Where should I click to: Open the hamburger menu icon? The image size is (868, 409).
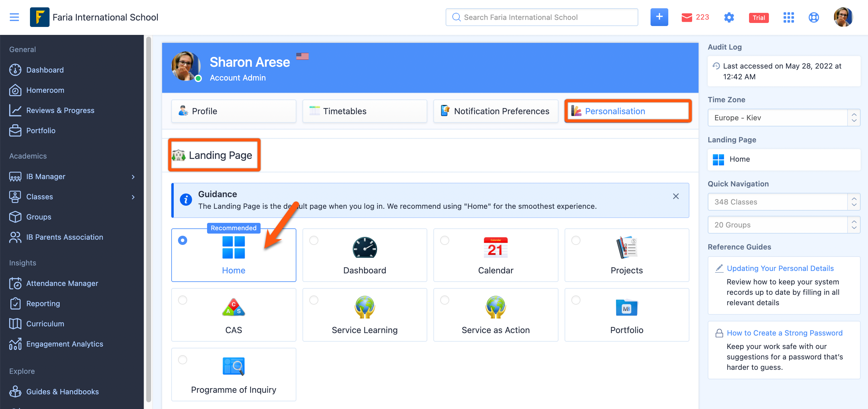(14, 17)
